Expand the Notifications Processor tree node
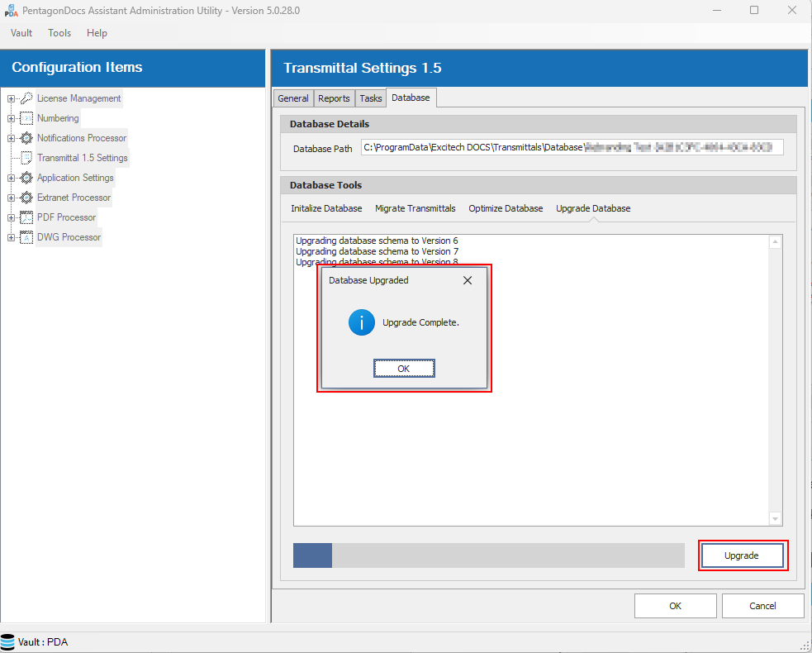Viewport: 812px width, 653px height. [x=12, y=139]
